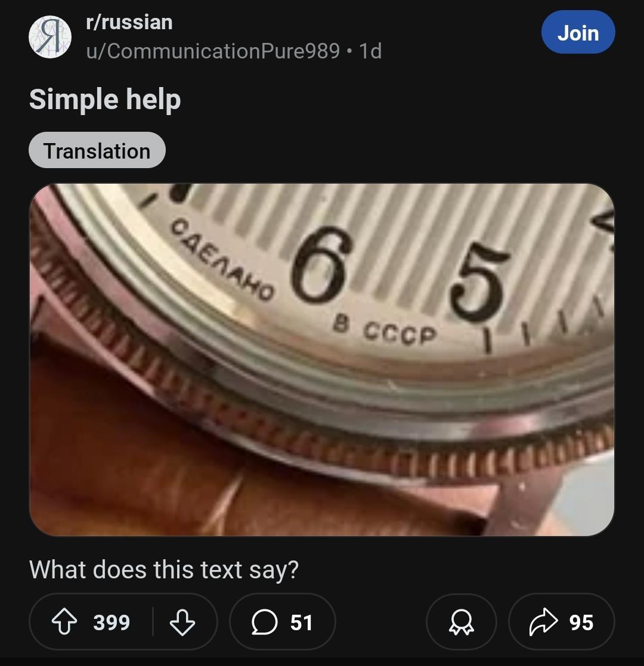Screen dimensions: 644x666
Task: Join the r/russian community
Action: coord(578,32)
